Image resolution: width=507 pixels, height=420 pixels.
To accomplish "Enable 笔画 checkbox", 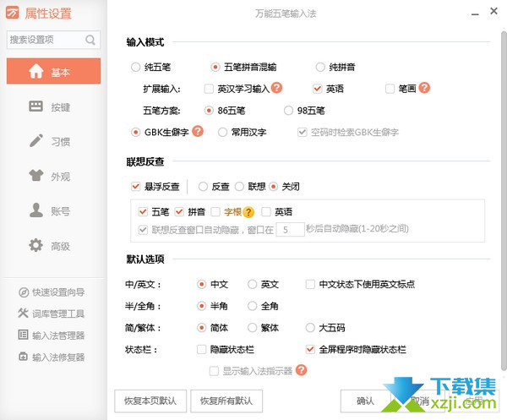I will click(390, 89).
